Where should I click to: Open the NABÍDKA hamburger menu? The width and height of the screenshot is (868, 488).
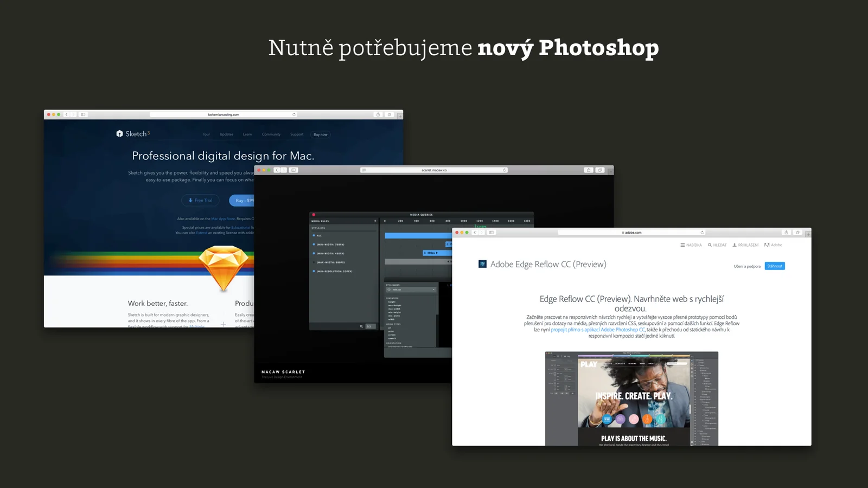click(683, 245)
